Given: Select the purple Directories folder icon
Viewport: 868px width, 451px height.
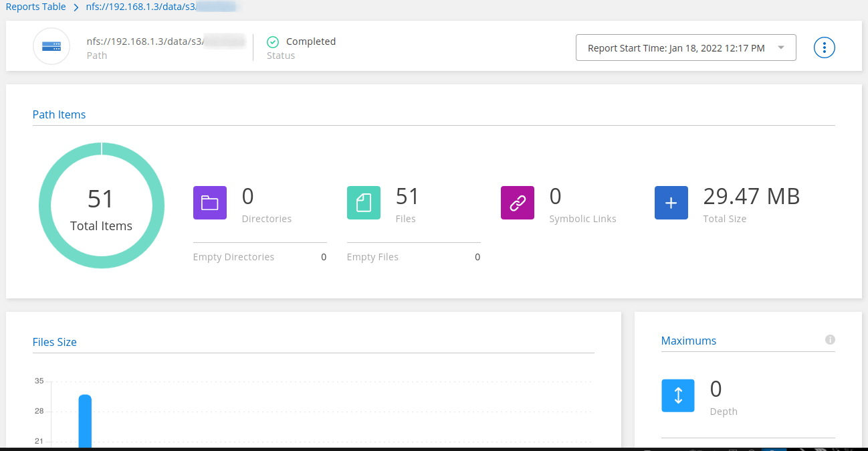Looking at the screenshot, I should 210,203.
